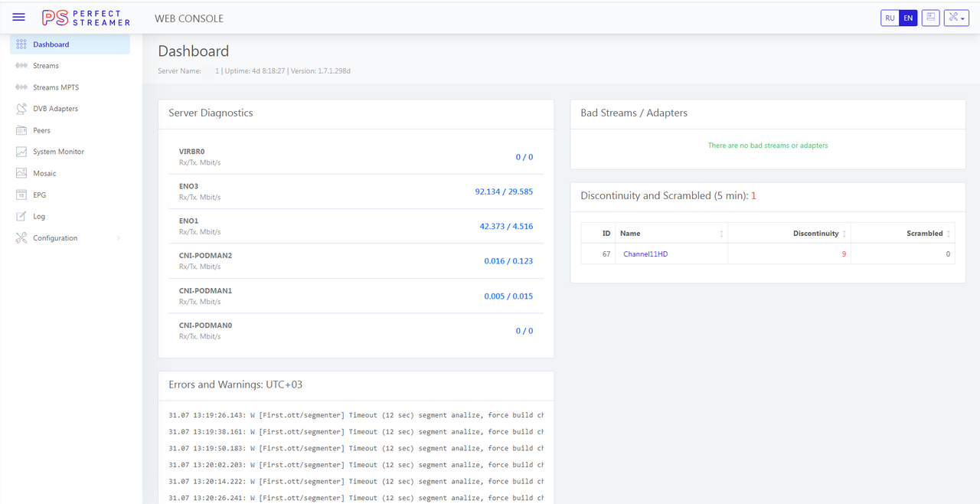Click the ENO3 traffic value 92.134 / 29.585
Image resolution: width=980 pixels, height=504 pixels.
pos(503,191)
